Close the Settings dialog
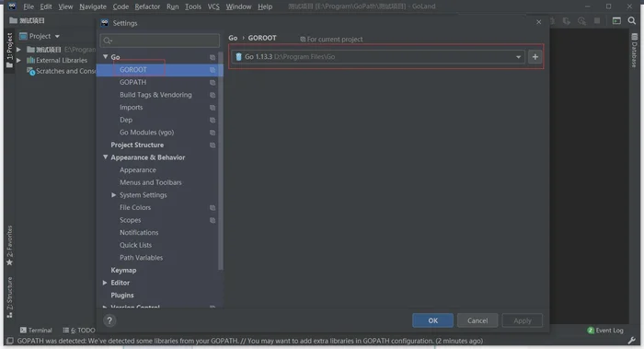Screen dimensions: 644x349 538,22
